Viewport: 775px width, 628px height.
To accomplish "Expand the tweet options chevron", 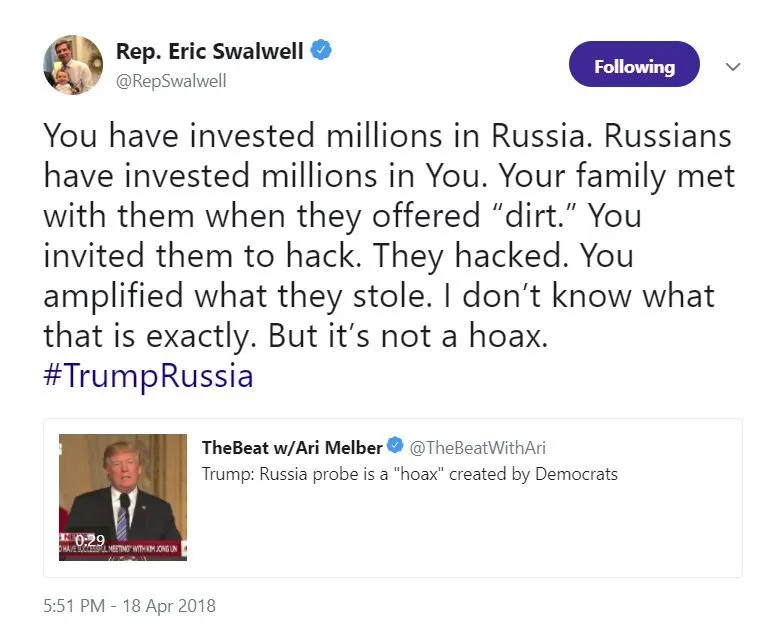I will pos(733,67).
